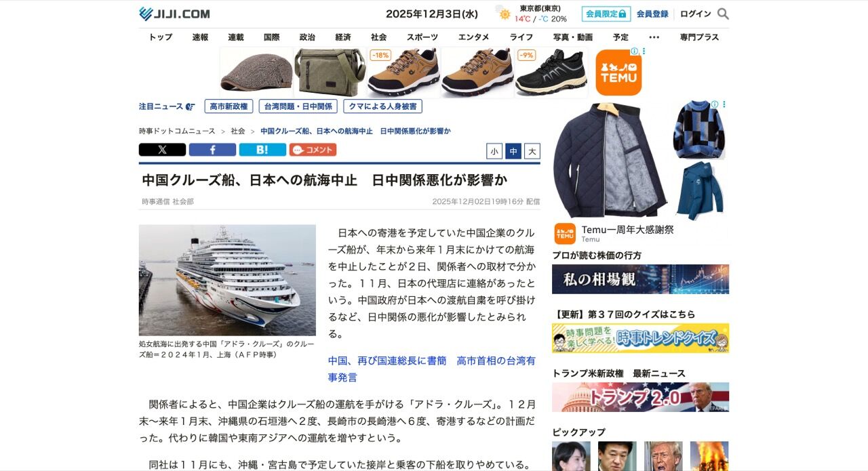The height and width of the screenshot is (471, 868).
Task: Open the ad info icon on Temu banner
Action: pyautogui.click(x=635, y=52)
